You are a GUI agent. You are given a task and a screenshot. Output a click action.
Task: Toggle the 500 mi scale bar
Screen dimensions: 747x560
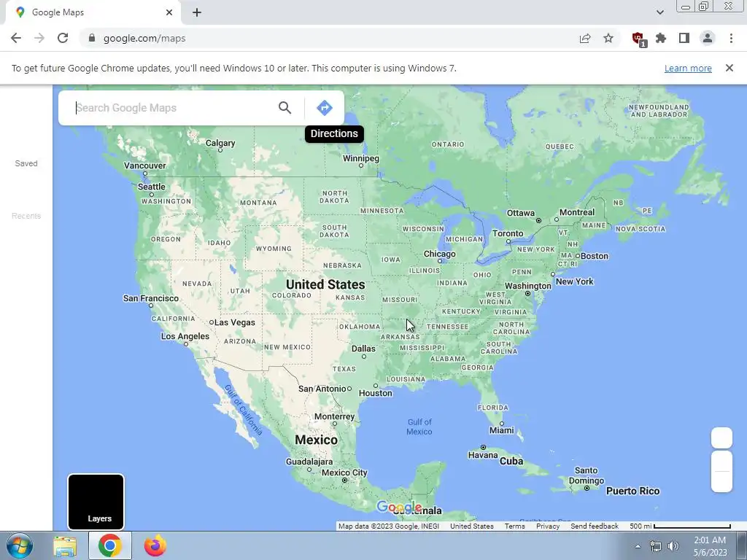[681, 526]
